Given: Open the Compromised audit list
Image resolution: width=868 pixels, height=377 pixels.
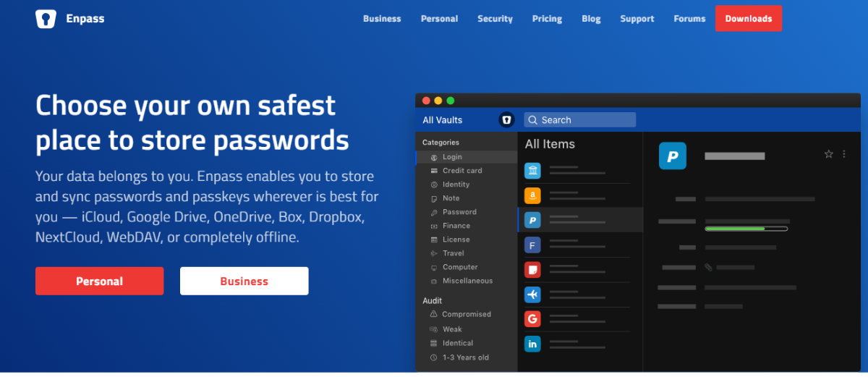Looking at the screenshot, I should (467, 314).
